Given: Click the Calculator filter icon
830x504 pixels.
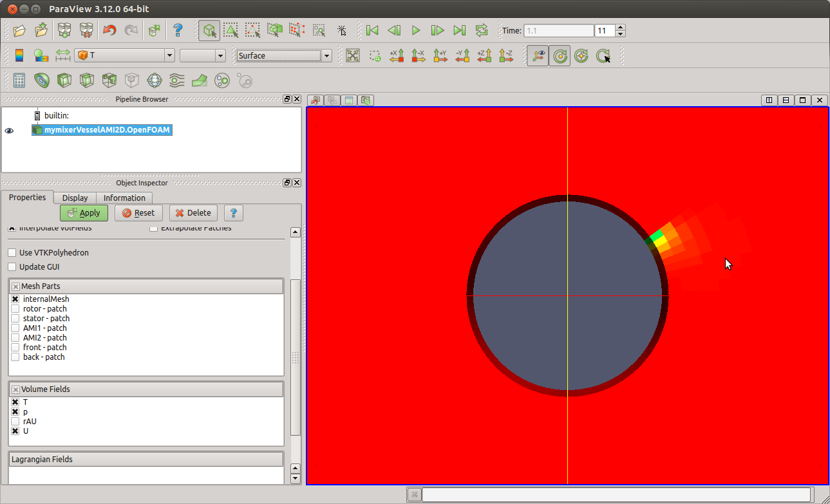Looking at the screenshot, I should tap(19, 80).
